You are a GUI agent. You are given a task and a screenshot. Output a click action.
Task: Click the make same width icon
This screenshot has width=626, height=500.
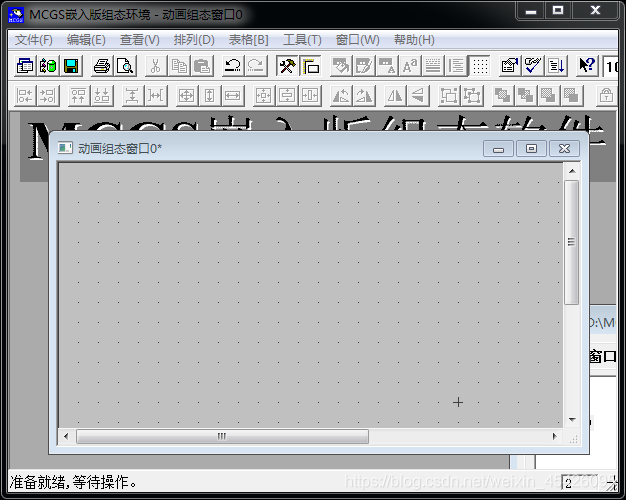click(233, 96)
